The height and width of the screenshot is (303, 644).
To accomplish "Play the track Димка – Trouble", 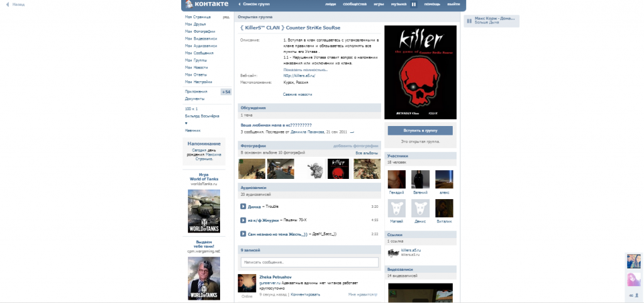I will 243,207.
